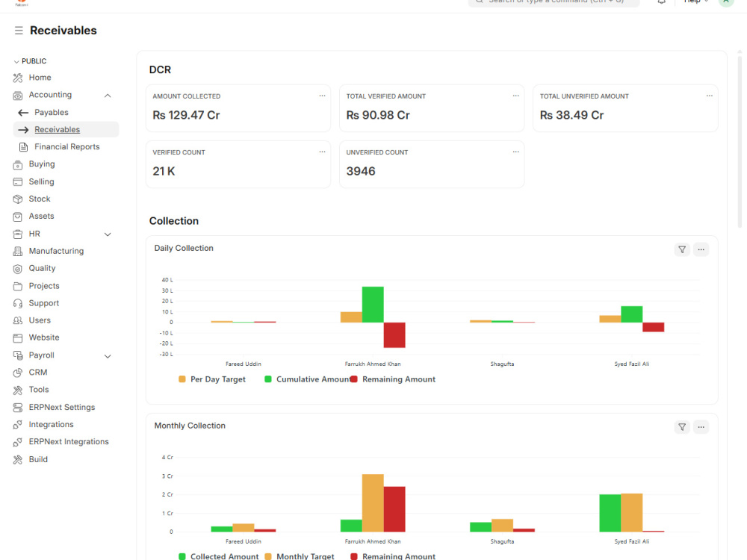
Task: Toggle Per Day Target legend swatch
Action: [182, 379]
